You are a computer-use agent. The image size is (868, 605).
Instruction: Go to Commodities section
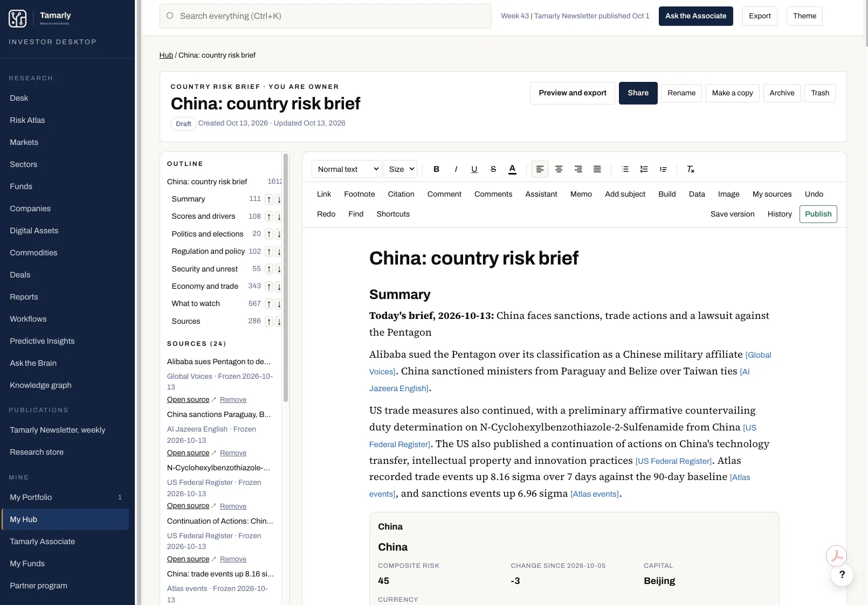click(33, 253)
